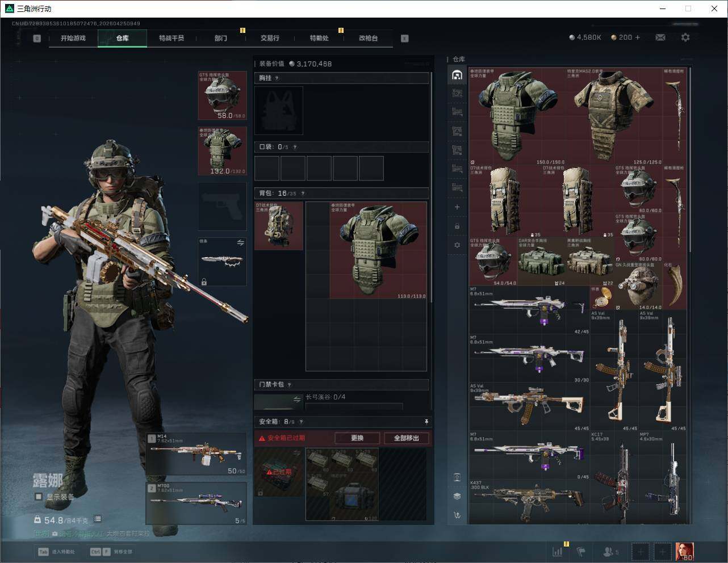
Task: Open the weight details list icon
Action: tap(98, 519)
